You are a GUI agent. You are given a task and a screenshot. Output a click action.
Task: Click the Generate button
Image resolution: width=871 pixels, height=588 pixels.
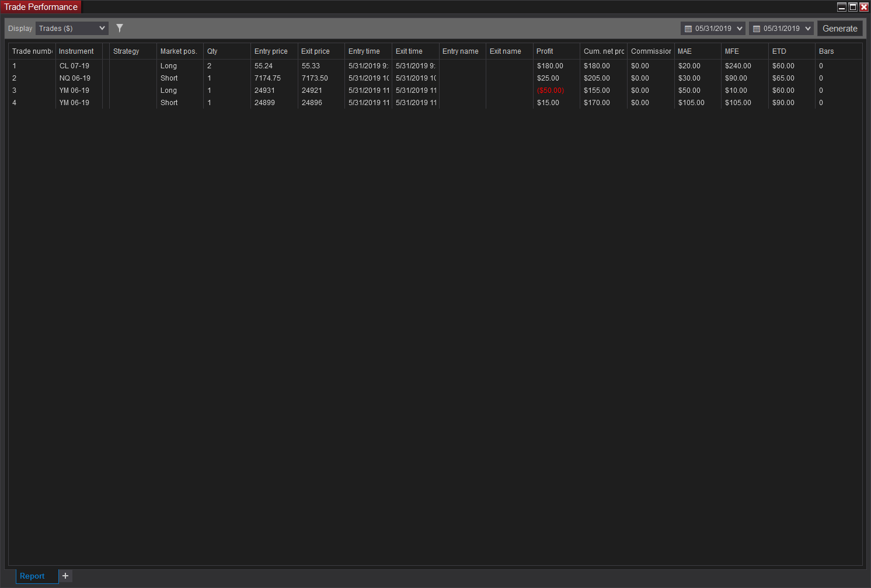pos(839,28)
